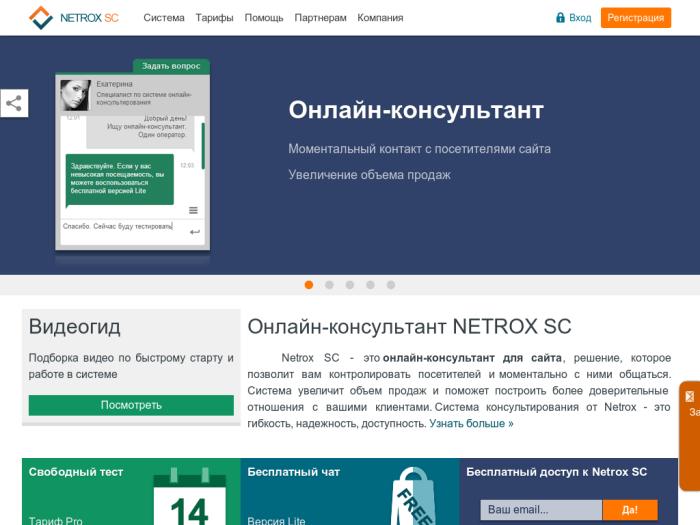The width and height of the screenshot is (700, 525).
Task: Click the Версия Lite text
Action: click(276, 521)
